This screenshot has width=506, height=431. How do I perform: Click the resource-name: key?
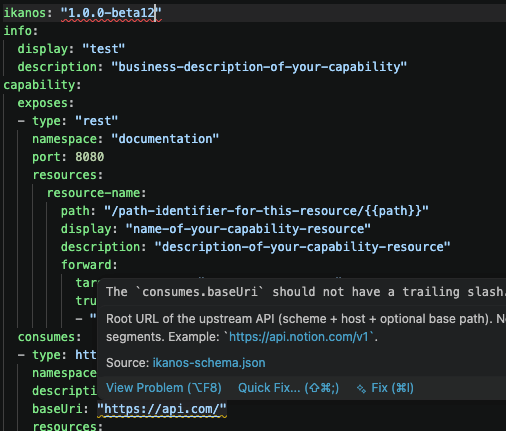[96, 193]
